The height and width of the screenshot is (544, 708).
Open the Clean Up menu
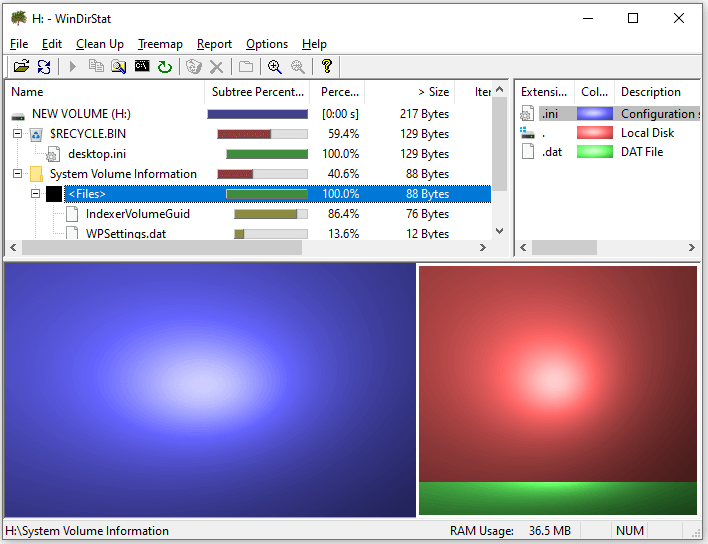(x=100, y=44)
